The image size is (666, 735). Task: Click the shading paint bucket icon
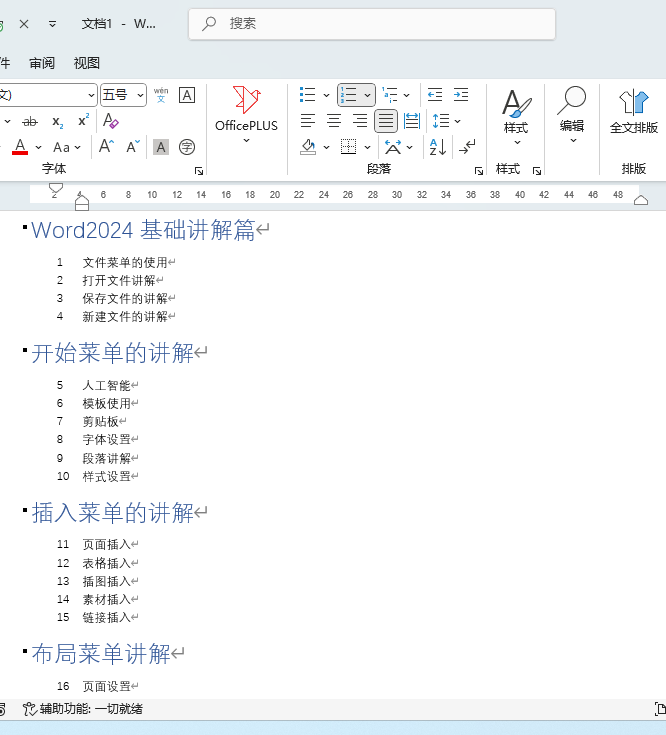308,147
